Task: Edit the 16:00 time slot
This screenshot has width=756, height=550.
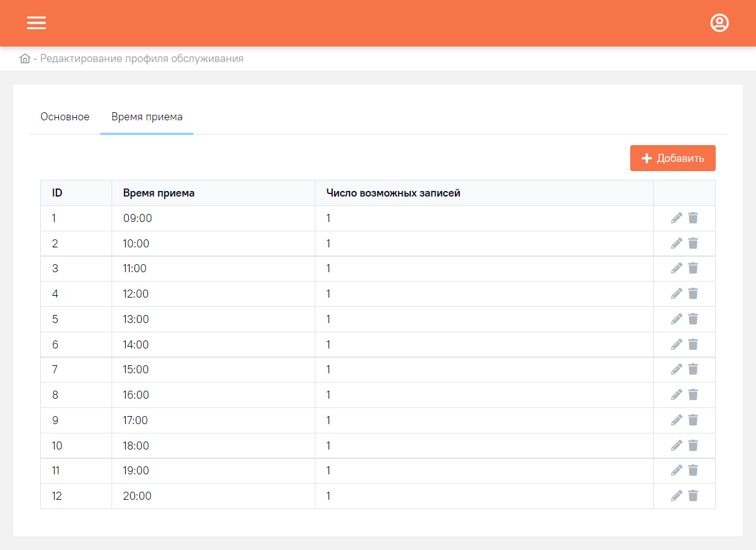Action: (x=677, y=395)
